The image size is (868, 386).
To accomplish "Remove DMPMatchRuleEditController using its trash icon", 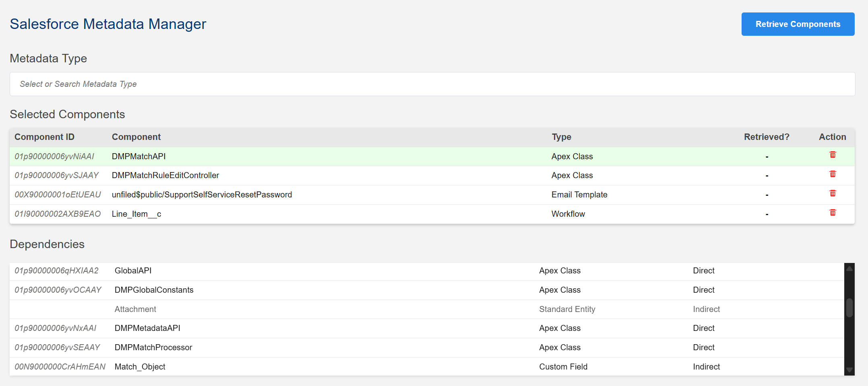I will 833,174.
